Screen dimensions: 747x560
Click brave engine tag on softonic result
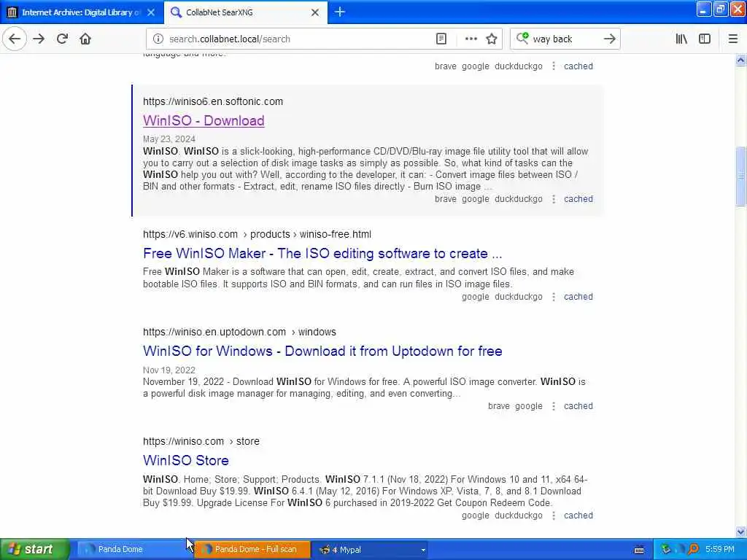[446, 199]
